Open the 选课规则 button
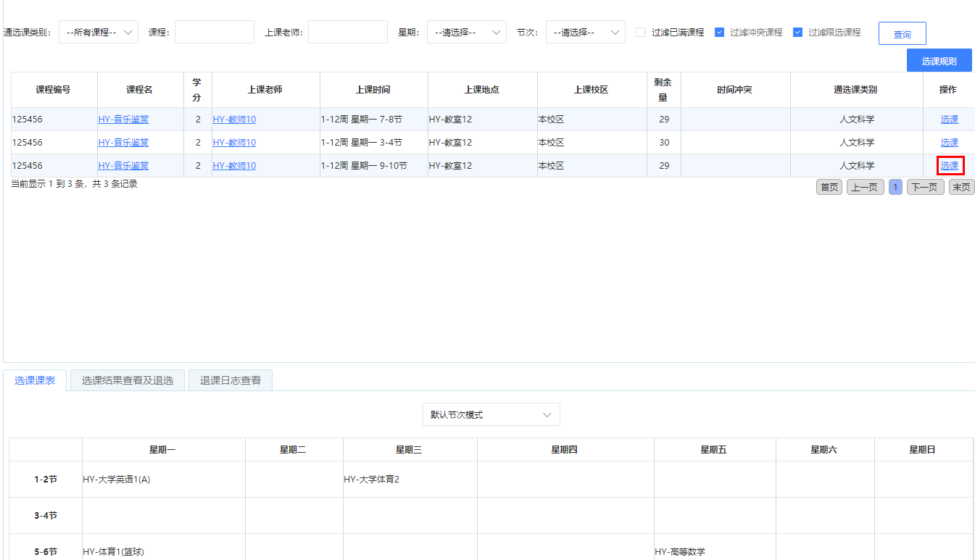This screenshot has height=560, width=975. point(939,61)
